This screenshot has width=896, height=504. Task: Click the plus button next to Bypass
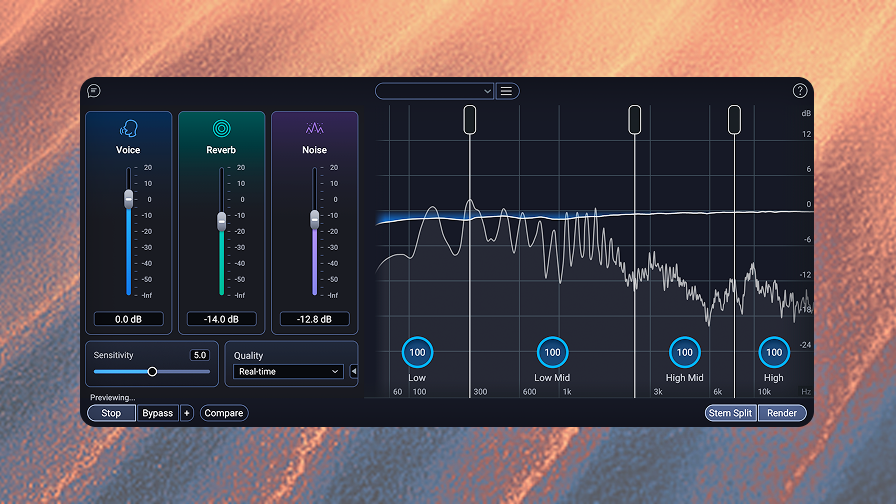point(186,413)
